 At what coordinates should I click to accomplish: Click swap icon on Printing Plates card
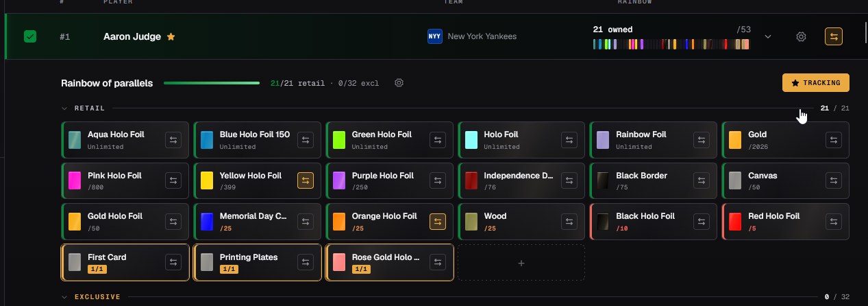coord(306,262)
